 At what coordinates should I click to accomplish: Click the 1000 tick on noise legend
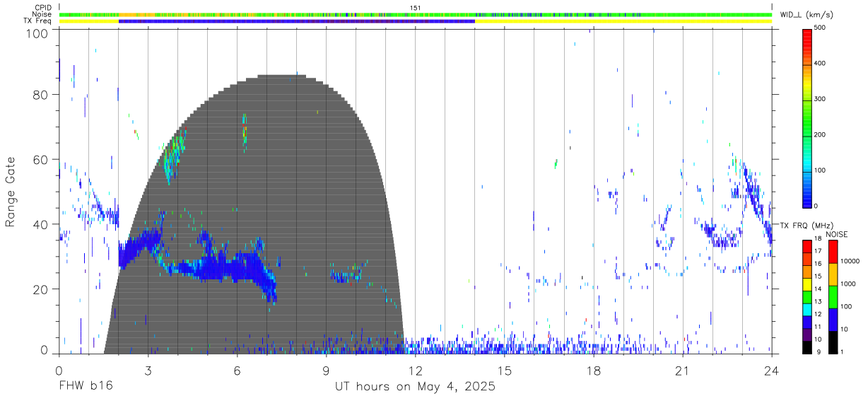(848, 284)
